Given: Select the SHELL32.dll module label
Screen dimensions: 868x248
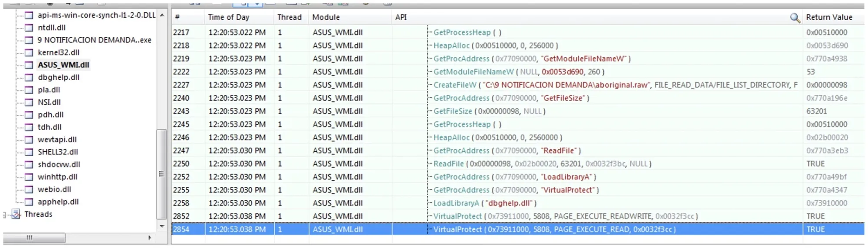Looking at the screenshot, I should click(58, 152).
